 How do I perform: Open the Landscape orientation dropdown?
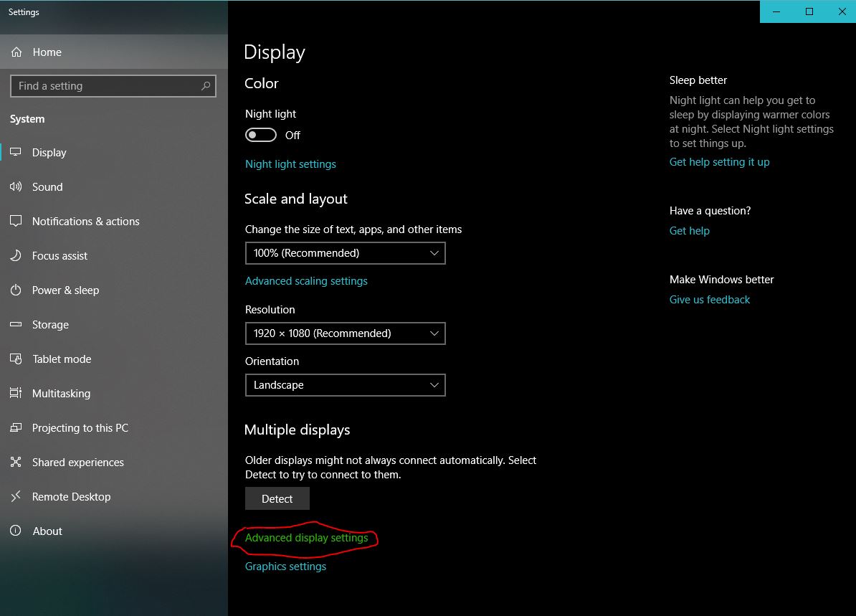tap(345, 385)
